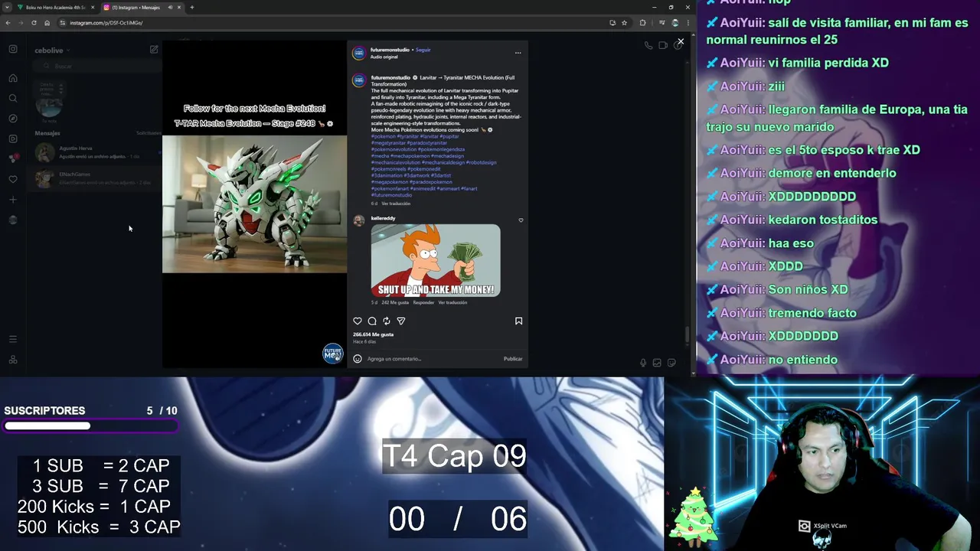Open Notifications heart in left sidebar
The width and height of the screenshot is (980, 551).
pos(13,179)
